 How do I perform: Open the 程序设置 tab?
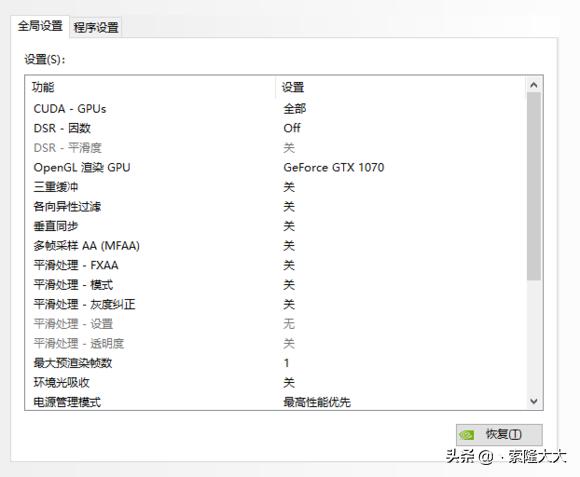96,27
